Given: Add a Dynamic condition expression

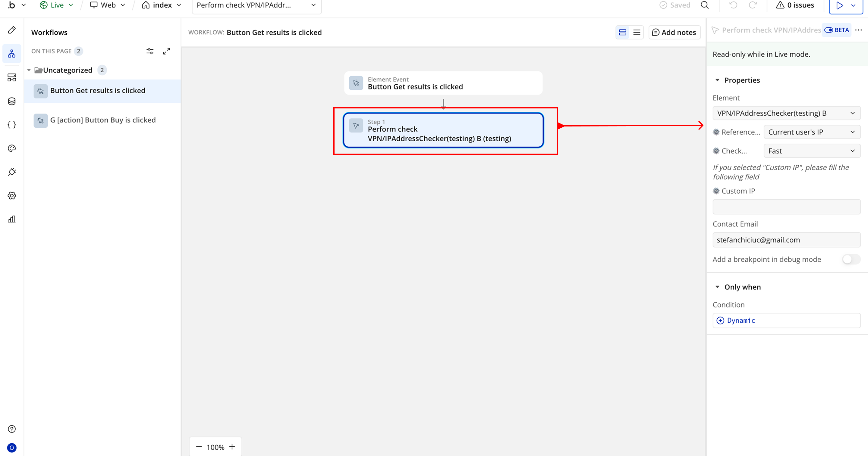Looking at the screenshot, I should 740,320.
